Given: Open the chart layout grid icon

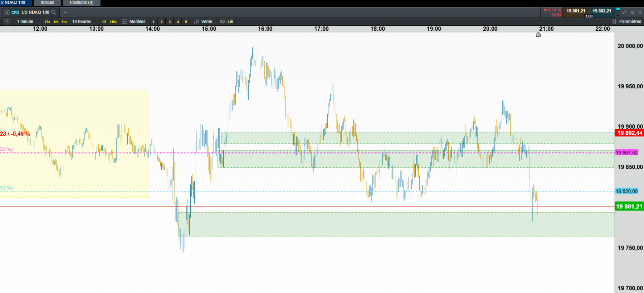Looking at the screenshot, I should 7,21.
